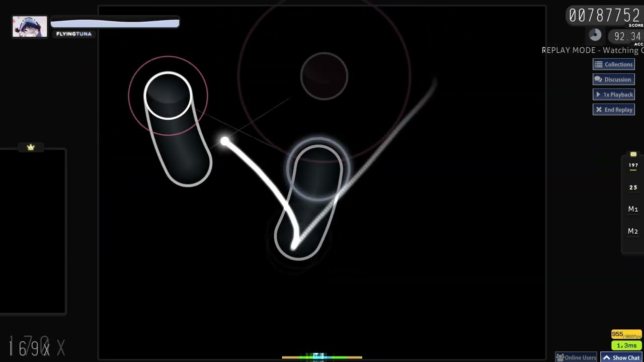This screenshot has width=644, height=362.
Task: Open the beatmap Discussion button
Action: pyautogui.click(x=614, y=79)
